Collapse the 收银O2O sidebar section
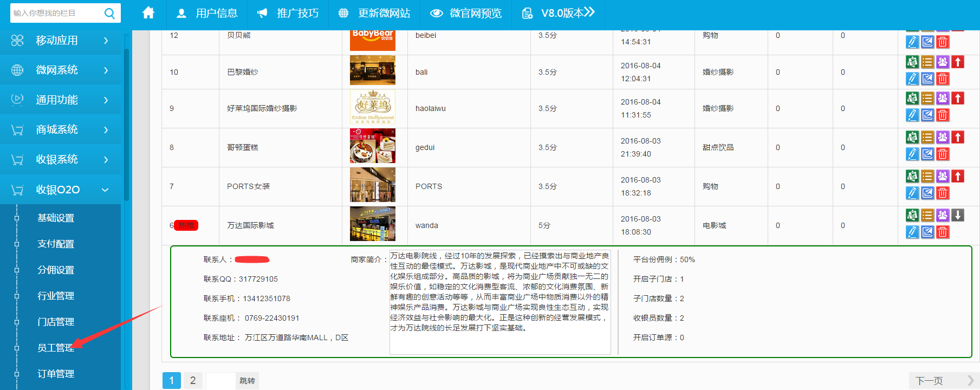 click(61, 190)
